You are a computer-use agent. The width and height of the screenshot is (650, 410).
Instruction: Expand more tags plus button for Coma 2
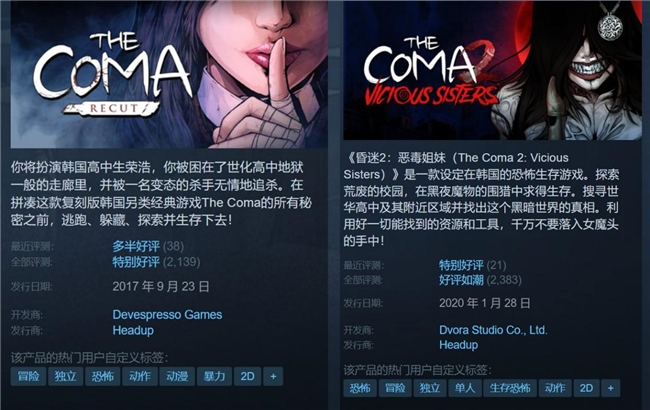(x=611, y=388)
